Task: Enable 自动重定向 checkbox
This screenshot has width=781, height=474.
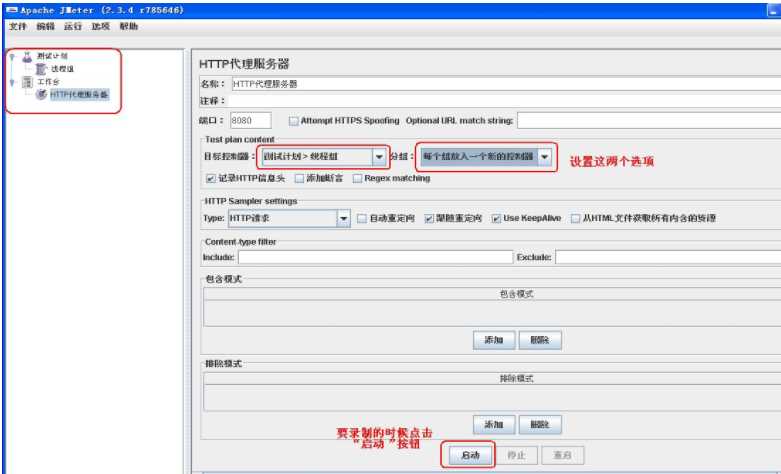Action: [x=362, y=219]
